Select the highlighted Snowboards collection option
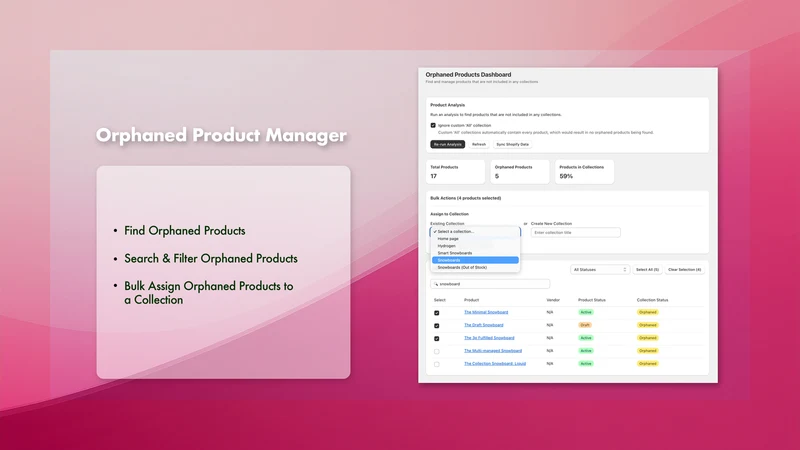Screen dimensions: 800x450 tap(475, 260)
